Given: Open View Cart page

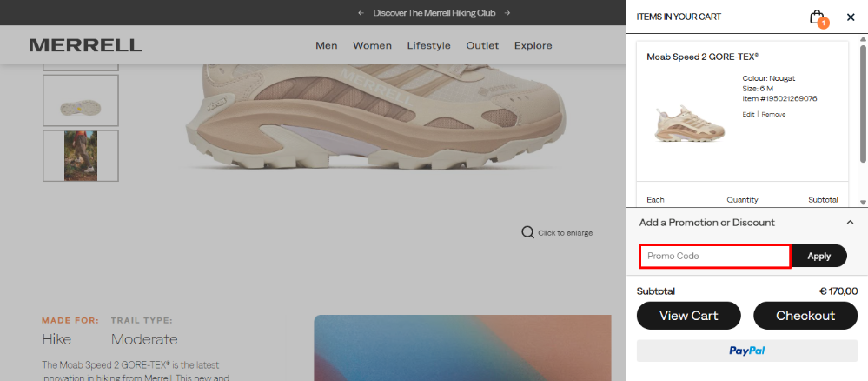Looking at the screenshot, I should 689,316.
